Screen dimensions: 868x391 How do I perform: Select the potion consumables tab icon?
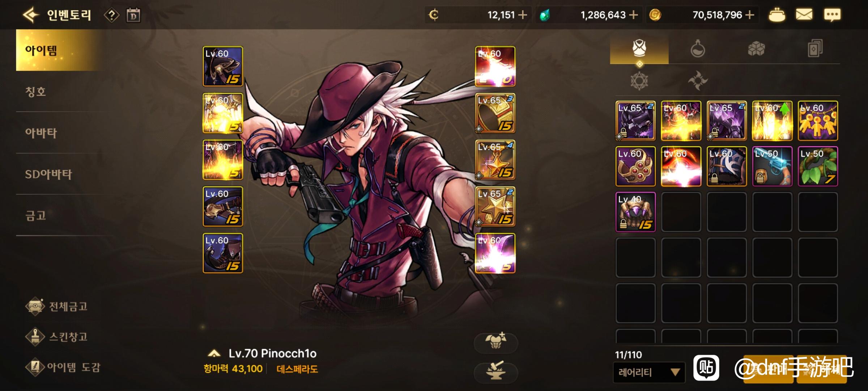(698, 49)
